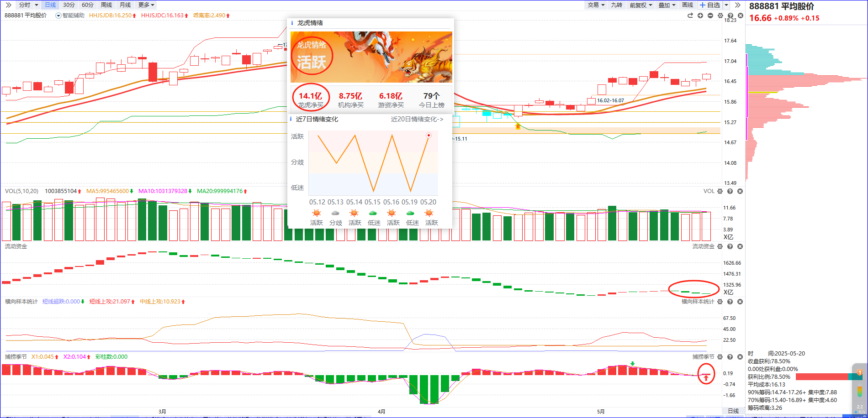The width and height of the screenshot is (868, 418).
Task: Switch to 30分 period
Action: click(x=69, y=5)
